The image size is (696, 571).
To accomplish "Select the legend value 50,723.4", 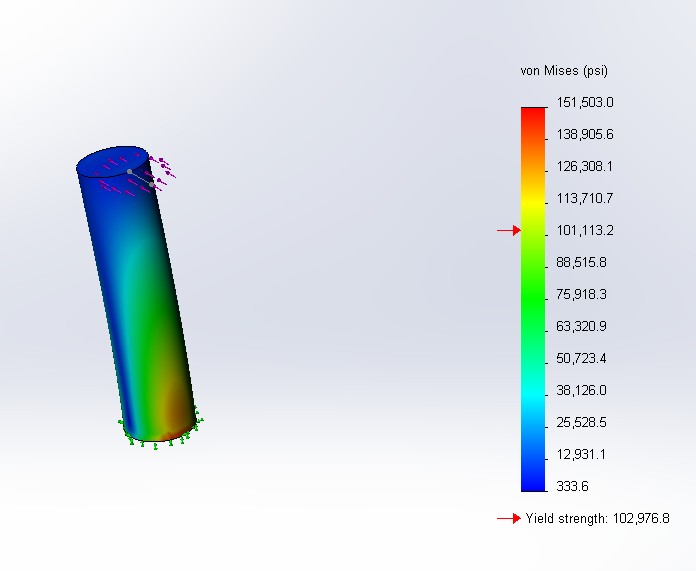I will coord(581,358).
